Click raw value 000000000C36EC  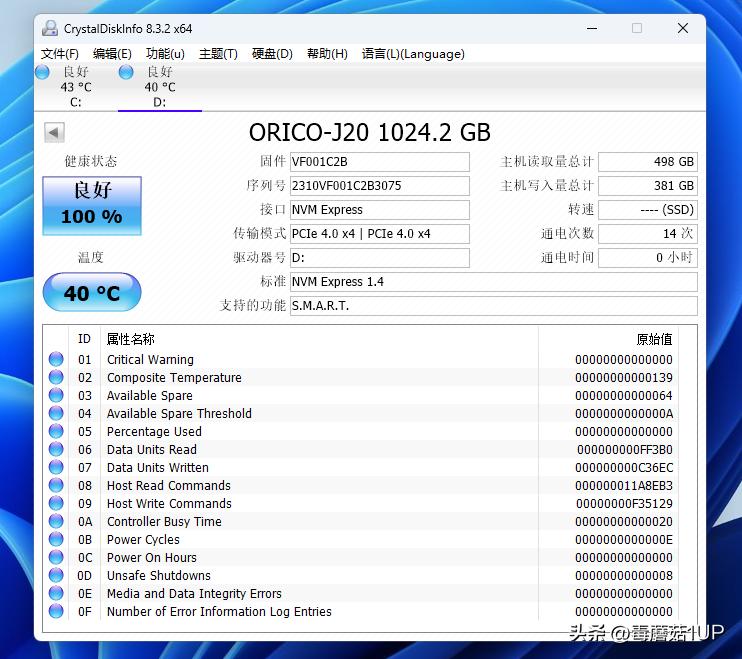coord(624,467)
